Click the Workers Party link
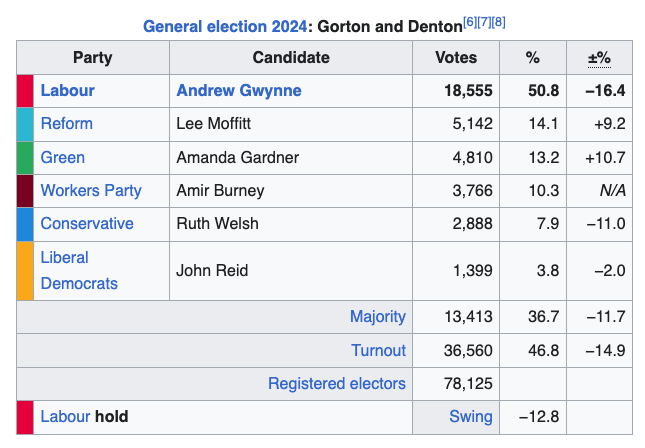This screenshot has height=448, width=645. [90, 190]
